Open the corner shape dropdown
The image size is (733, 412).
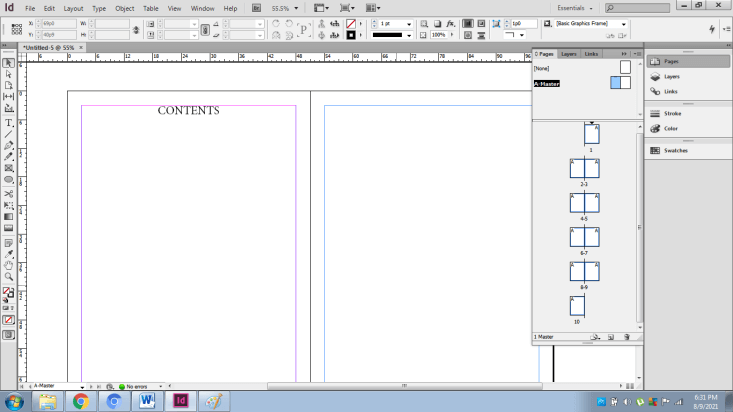[x=522, y=35]
